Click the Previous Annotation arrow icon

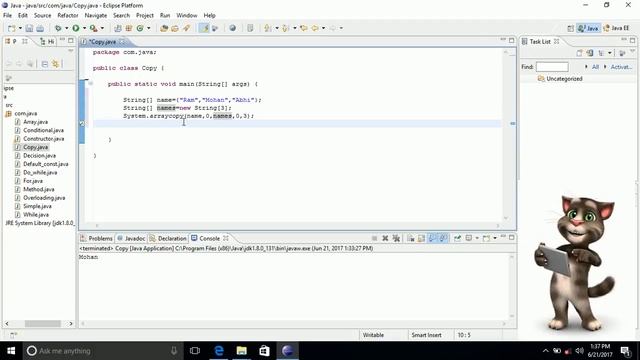(285, 28)
